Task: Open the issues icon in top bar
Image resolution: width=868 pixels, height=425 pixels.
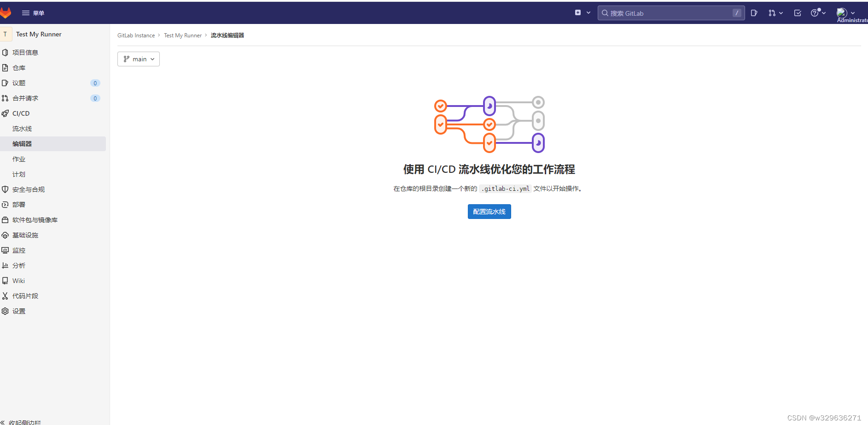Action: (754, 13)
